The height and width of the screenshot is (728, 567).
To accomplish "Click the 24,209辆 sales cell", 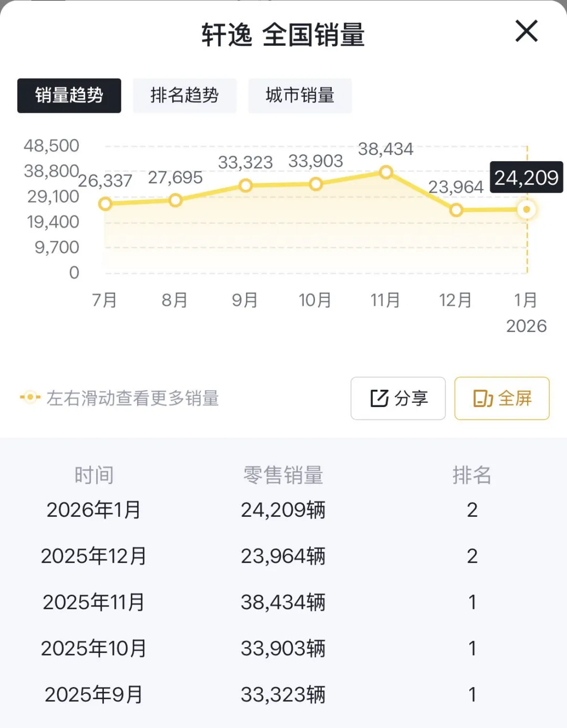I will coord(283,509).
